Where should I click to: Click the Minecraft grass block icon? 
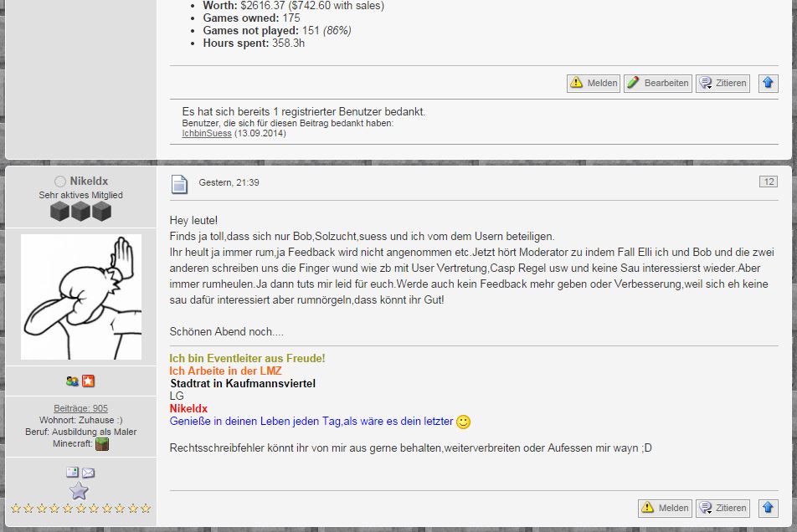click(101, 444)
